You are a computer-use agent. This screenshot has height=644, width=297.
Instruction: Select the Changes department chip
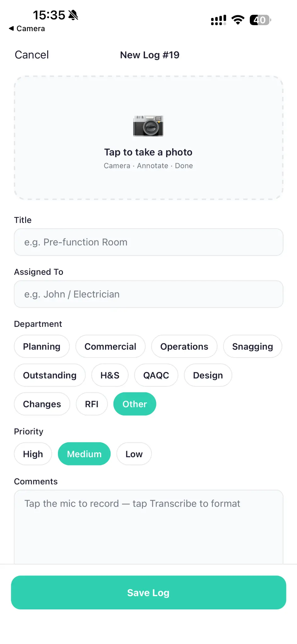(42, 404)
